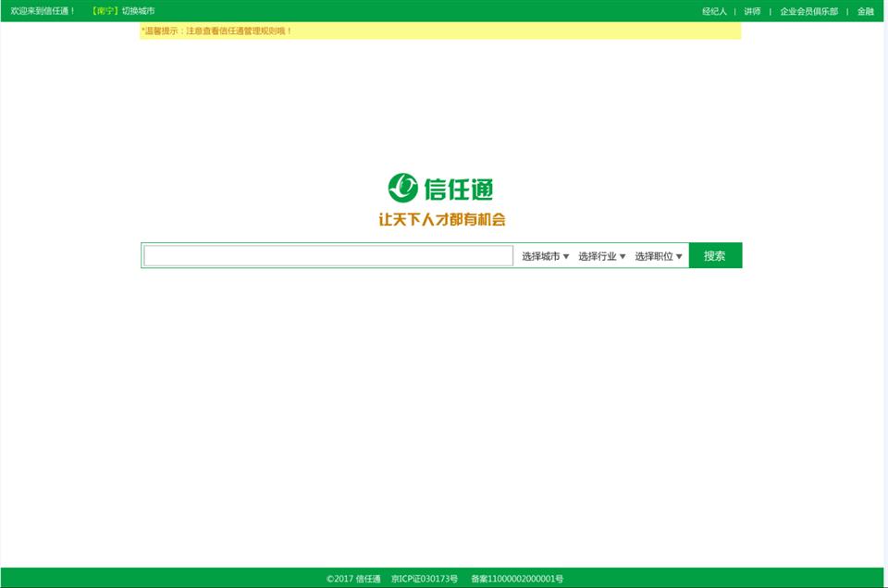Expand the 选择城市 dropdown
Viewport: 888px width, 588px height.
coord(545,256)
